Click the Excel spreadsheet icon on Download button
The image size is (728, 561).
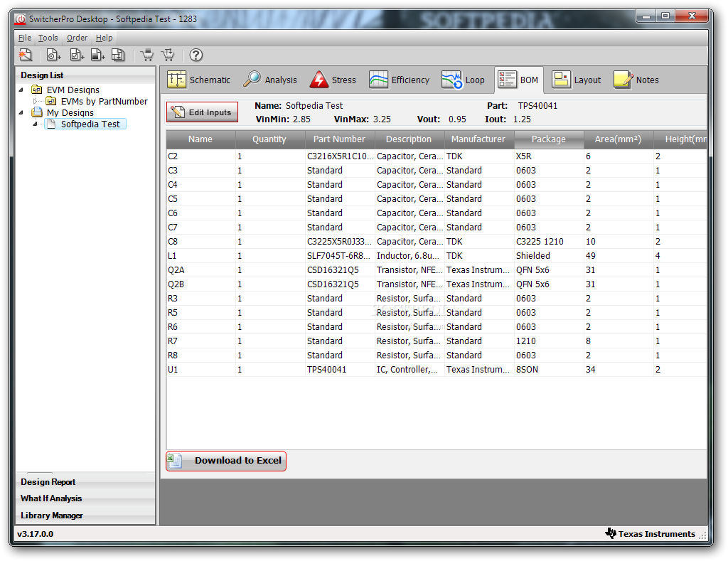(175, 461)
